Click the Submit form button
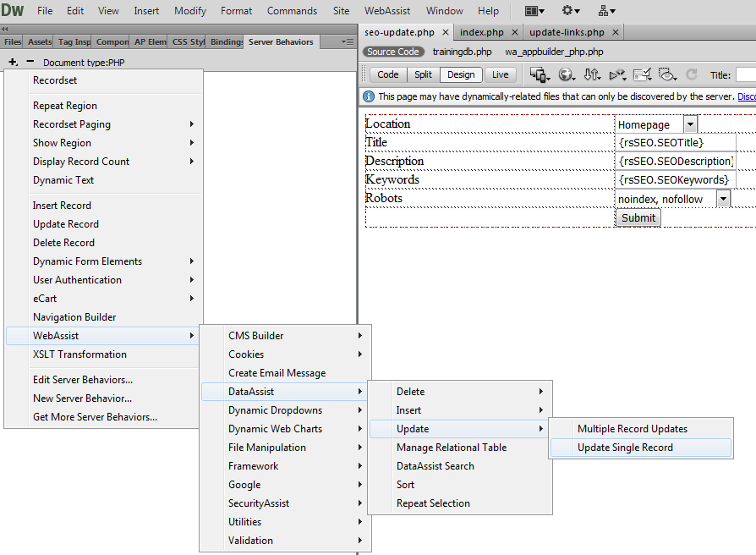756x555 pixels. click(638, 218)
